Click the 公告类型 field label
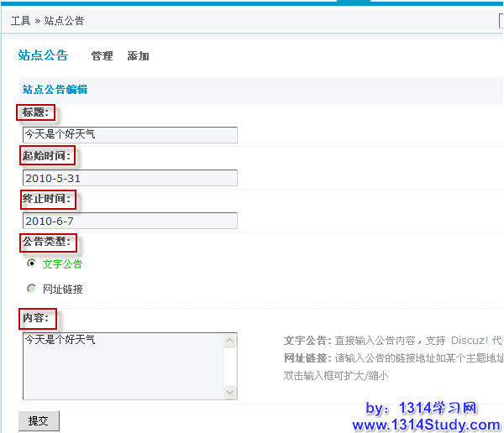This screenshot has height=433, width=504. (x=47, y=243)
